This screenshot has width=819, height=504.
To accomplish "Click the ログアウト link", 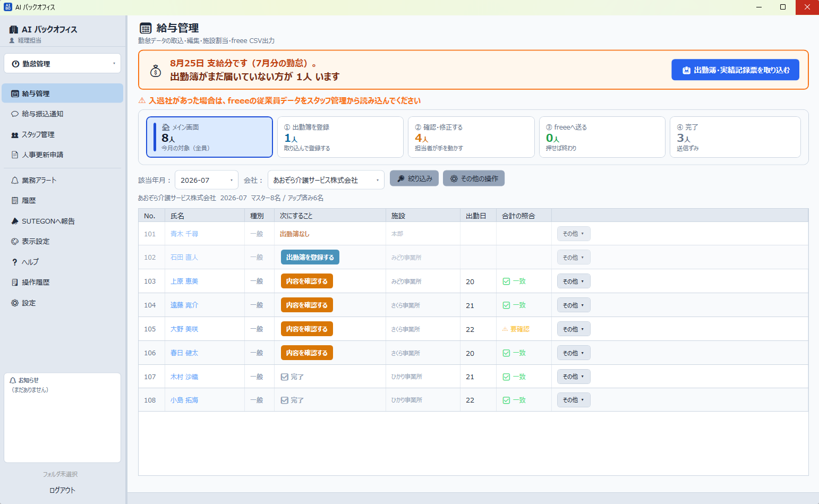I will click(x=63, y=490).
